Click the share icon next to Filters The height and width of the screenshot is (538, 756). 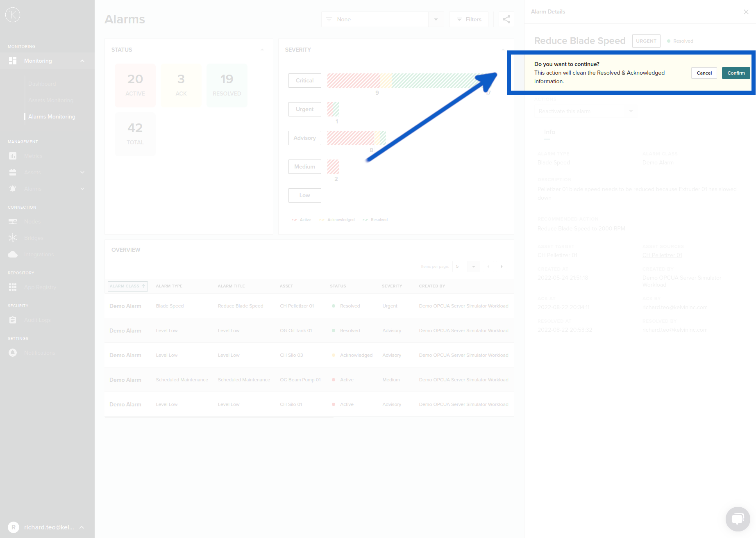[506, 19]
